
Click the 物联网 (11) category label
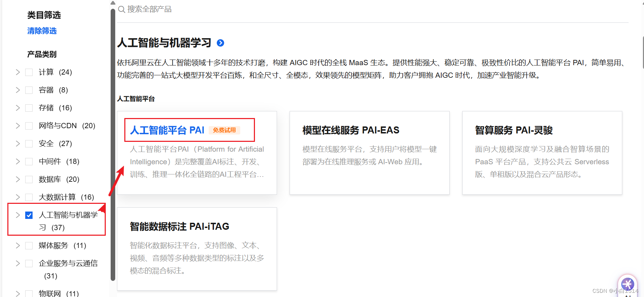coord(59,293)
